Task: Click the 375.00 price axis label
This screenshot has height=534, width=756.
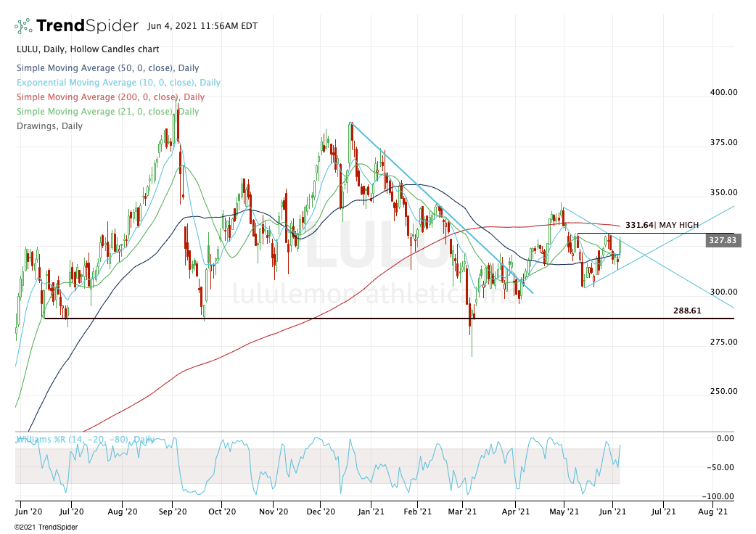Action: [x=723, y=142]
